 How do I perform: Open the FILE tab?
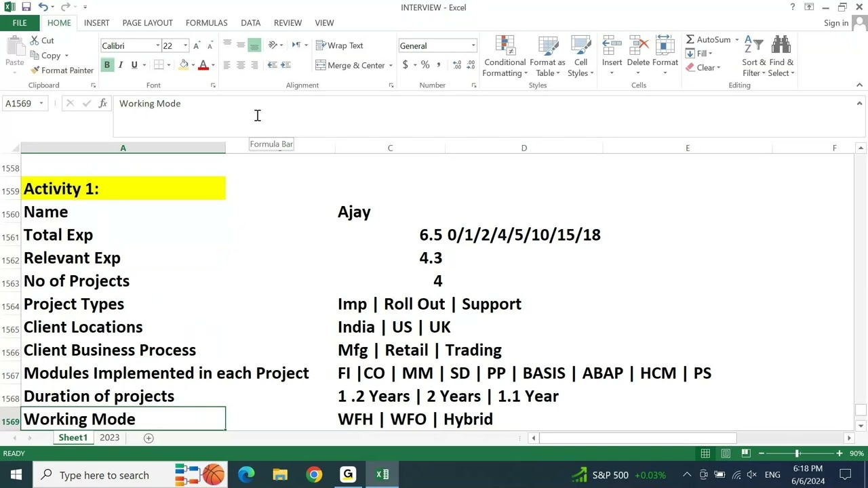tap(20, 23)
